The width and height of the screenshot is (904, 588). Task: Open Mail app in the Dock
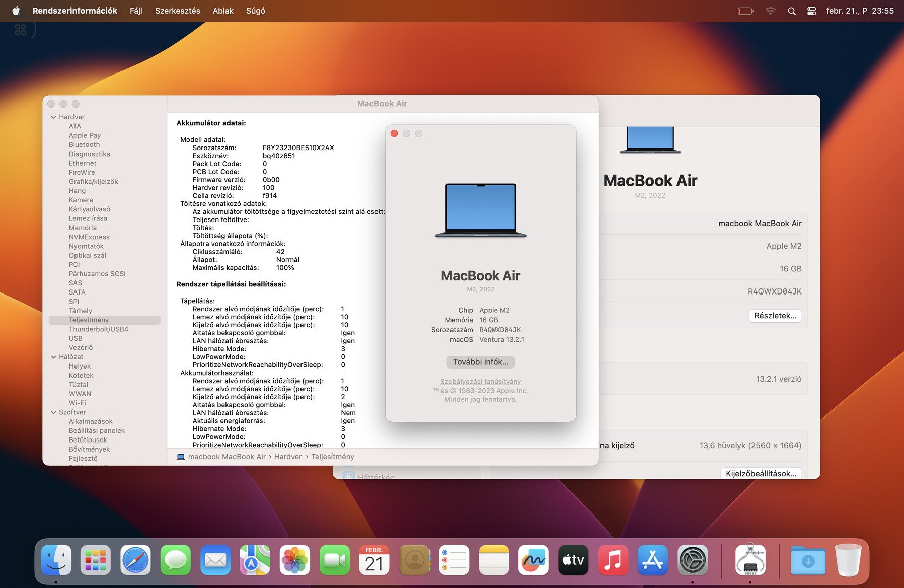[x=215, y=560]
